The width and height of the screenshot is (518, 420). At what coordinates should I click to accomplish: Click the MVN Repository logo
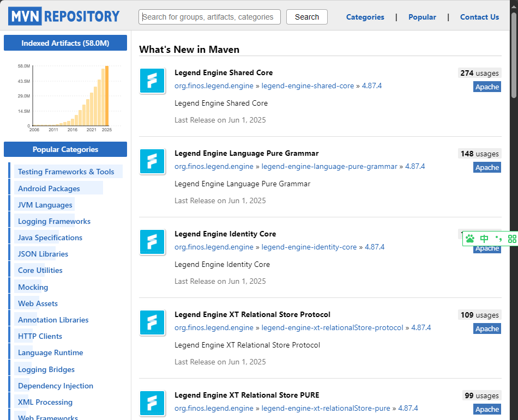click(64, 16)
